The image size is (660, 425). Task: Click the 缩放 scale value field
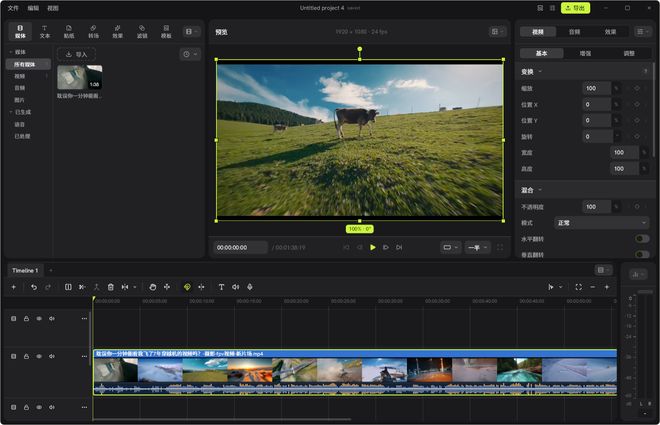pyautogui.click(x=596, y=88)
